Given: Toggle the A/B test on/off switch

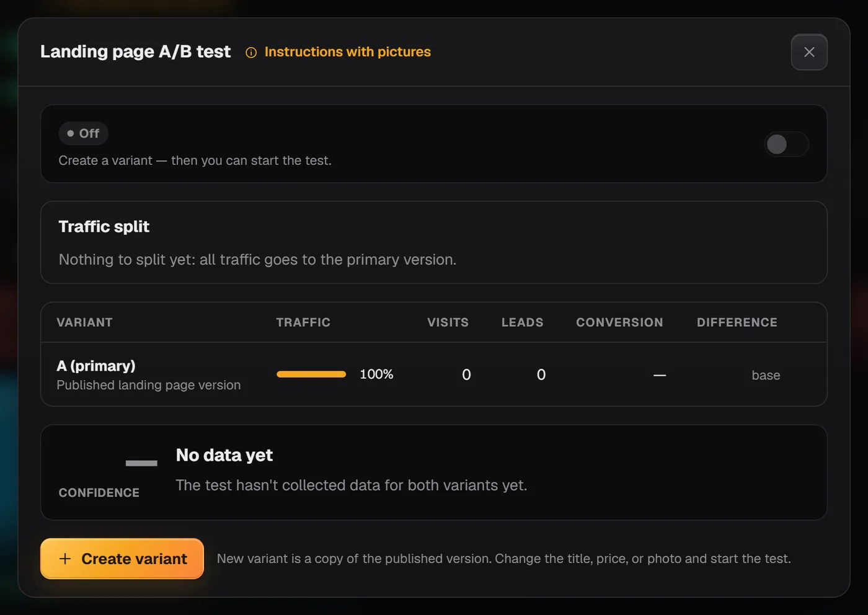Looking at the screenshot, I should [786, 144].
